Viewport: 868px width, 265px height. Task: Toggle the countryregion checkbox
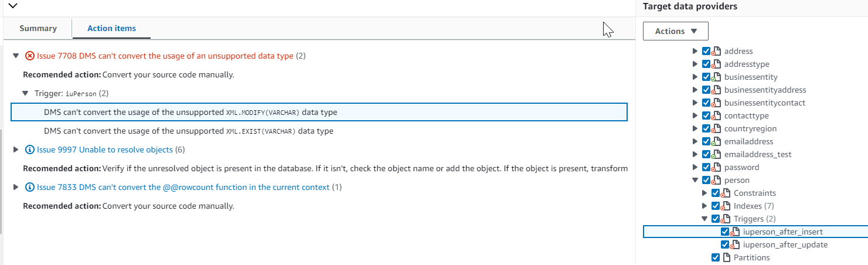[x=706, y=128]
